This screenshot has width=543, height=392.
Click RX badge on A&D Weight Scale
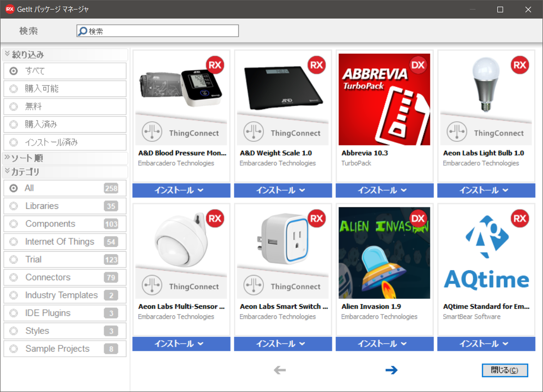click(317, 65)
